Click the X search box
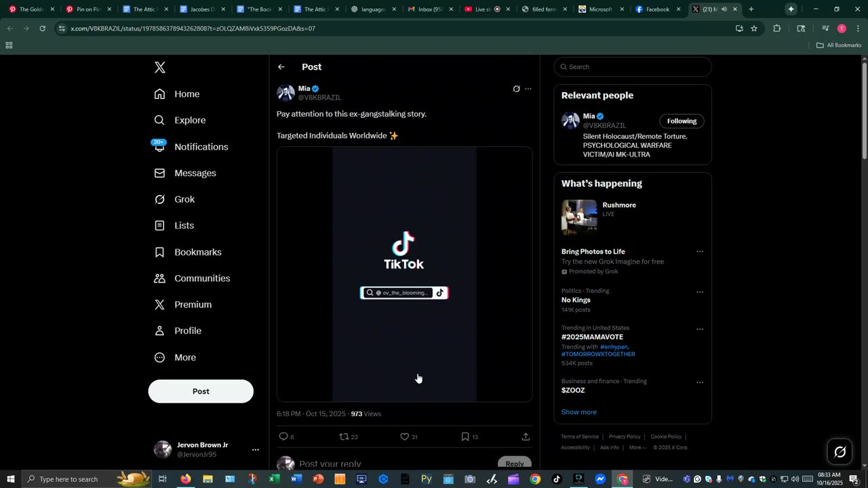868x488 pixels. pyautogui.click(x=633, y=66)
